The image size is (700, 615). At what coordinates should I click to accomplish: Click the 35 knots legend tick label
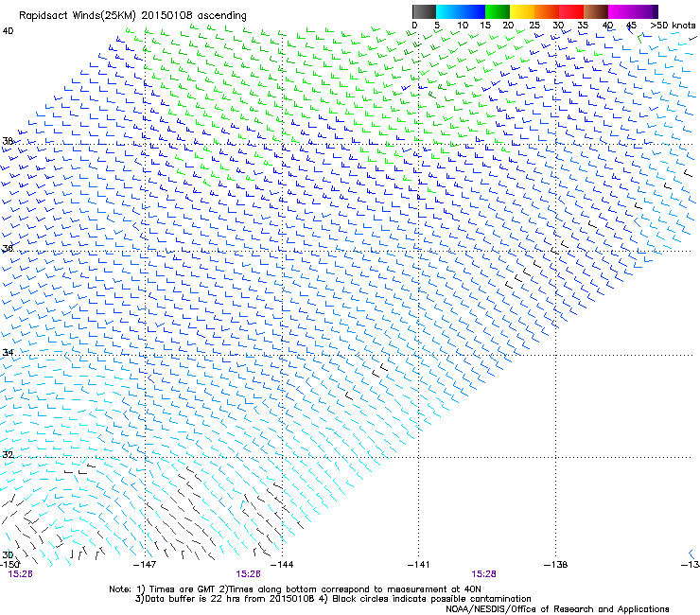583,26
